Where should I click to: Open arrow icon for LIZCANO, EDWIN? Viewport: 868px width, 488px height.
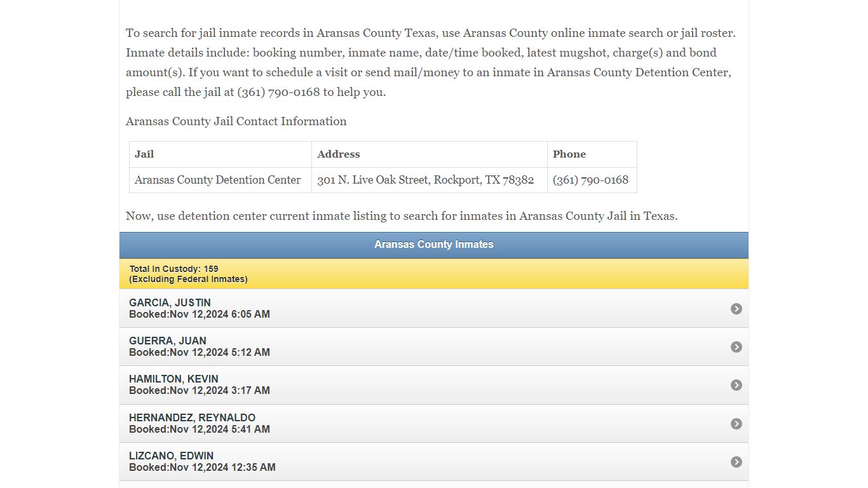[736, 462]
